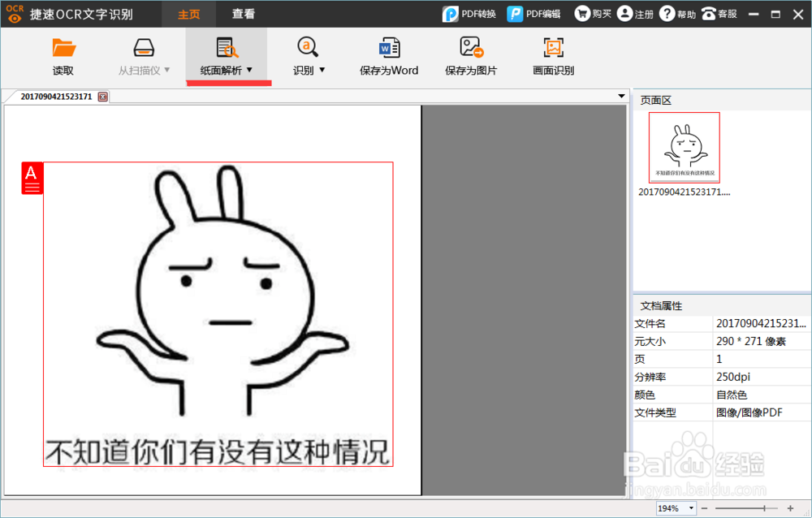
Task: Close the OCR application window
Action: tap(798, 14)
